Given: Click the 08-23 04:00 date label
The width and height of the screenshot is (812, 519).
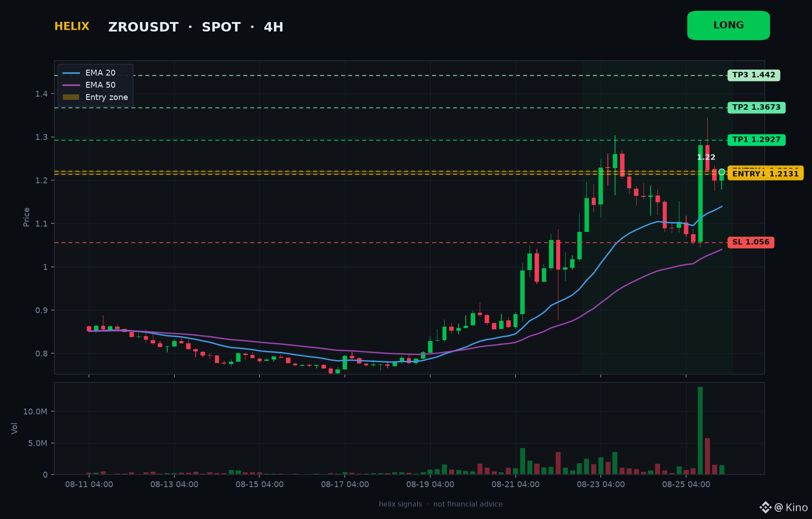Looking at the screenshot, I should pos(601,484).
